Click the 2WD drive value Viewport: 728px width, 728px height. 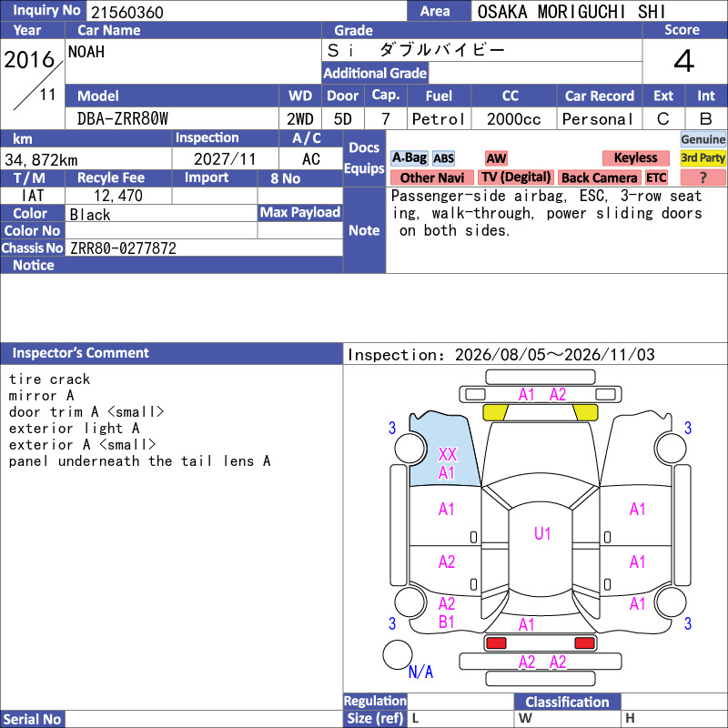300,119
